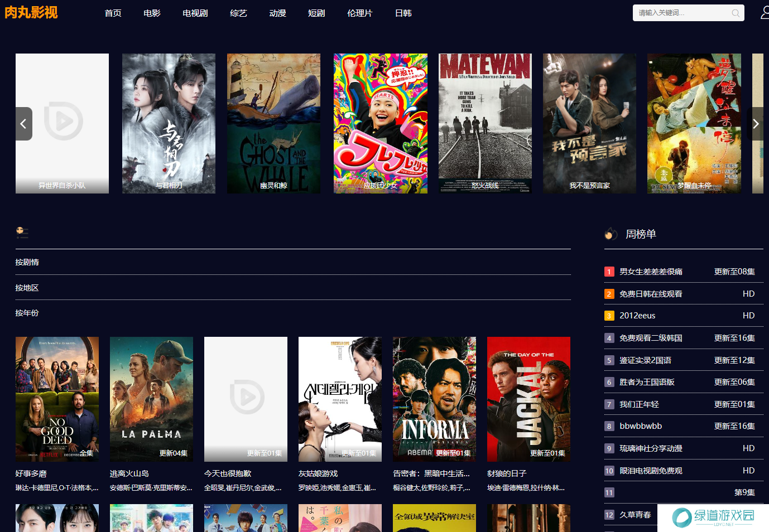Viewport: 769px width, 532px height.
Task: Click the carousel next arrow
Action: pyautogui.click(x=755, y=124)
